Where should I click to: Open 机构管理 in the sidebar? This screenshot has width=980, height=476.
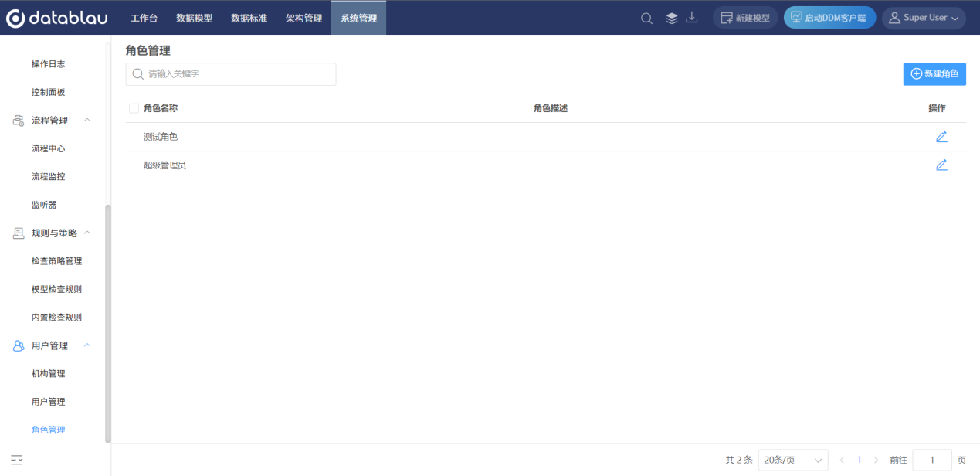coord(48,374)
